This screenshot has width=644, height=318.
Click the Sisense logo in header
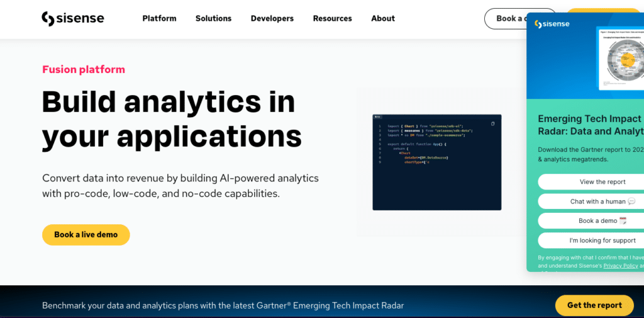point(73,18)
